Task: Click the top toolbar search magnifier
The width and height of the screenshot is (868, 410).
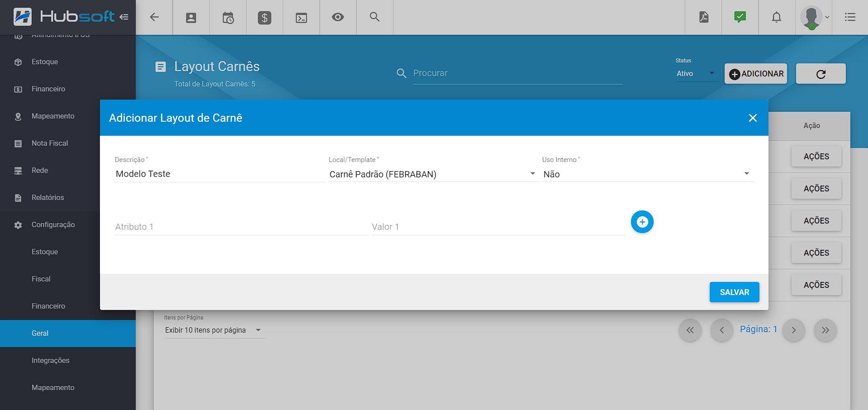Action: [375, 17]
